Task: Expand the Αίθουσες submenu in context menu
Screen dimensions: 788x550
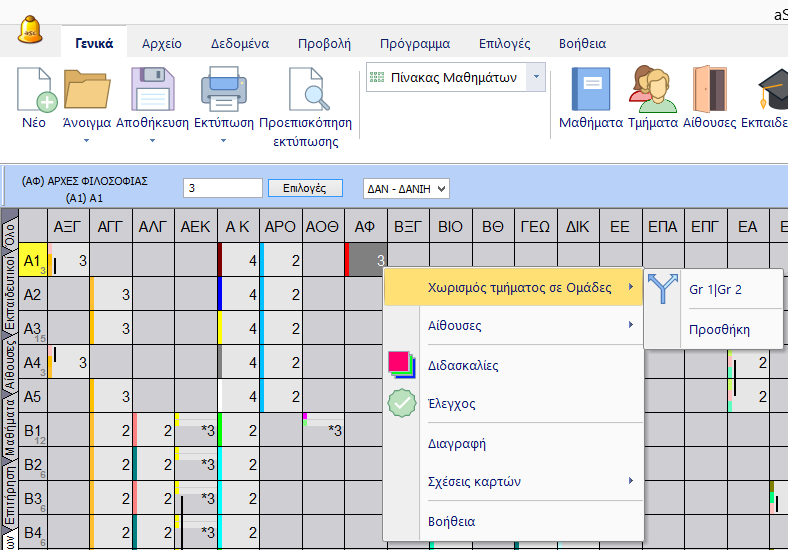Action: [514, 326]
